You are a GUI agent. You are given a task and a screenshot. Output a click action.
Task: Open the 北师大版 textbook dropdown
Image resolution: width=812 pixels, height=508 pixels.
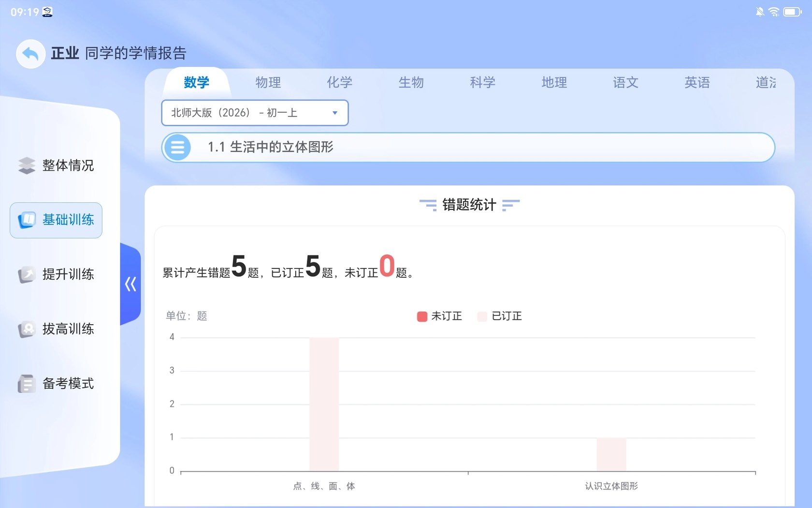point(255,113)
